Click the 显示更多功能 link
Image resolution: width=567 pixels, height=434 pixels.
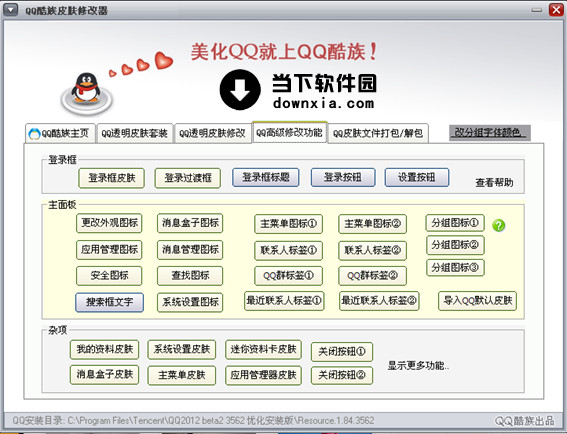(418, 365)
